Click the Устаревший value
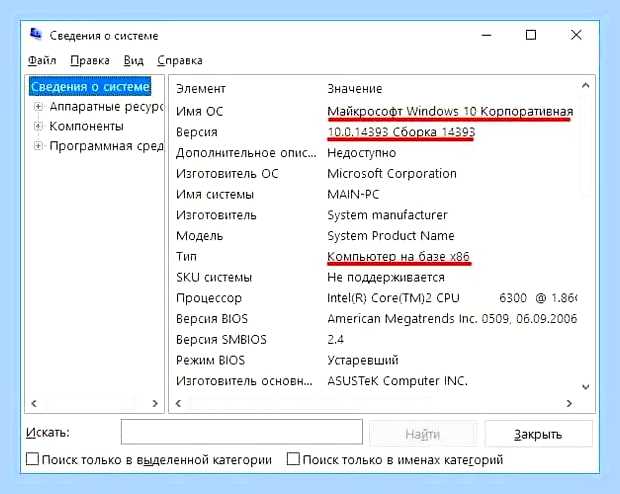620x494 pixels. point(363,360)
